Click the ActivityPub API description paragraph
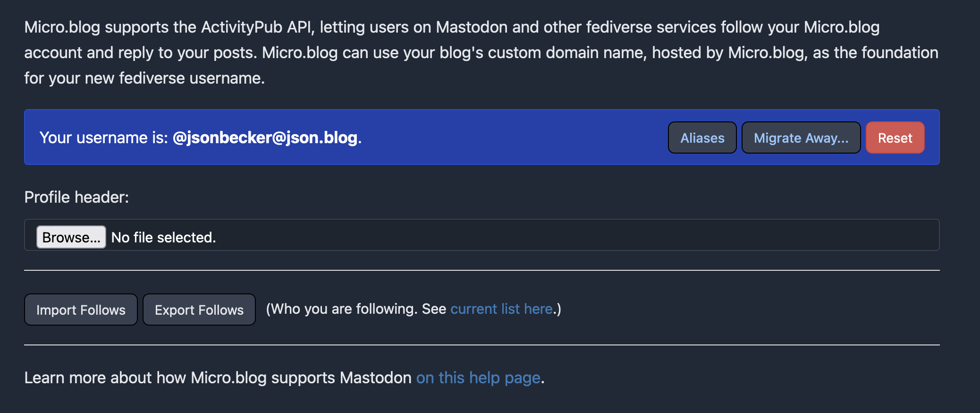Image resolution: width=980 pixels, height=413 pixels. pos(482,52)
